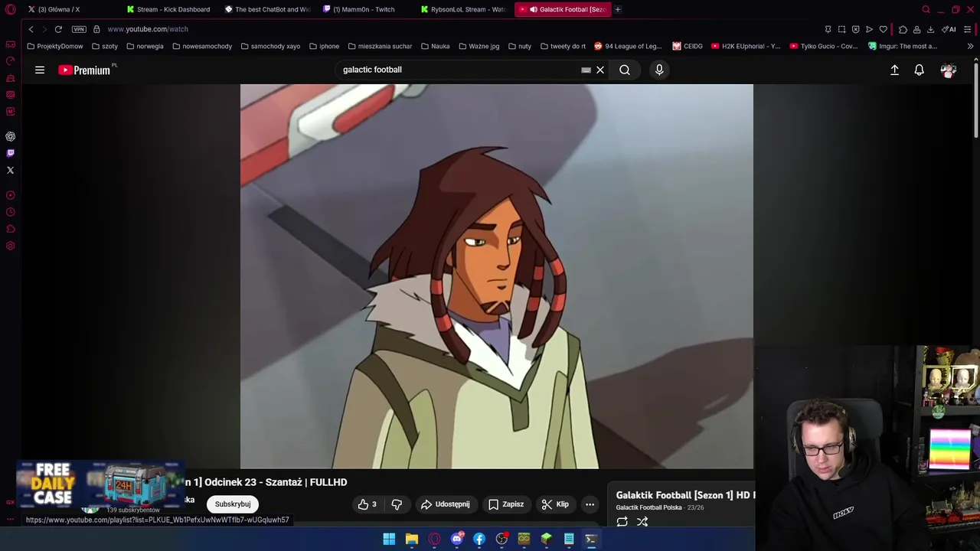Open iphone bookmarks folder
This screenshot has height=551, width=980.
coord(324,46)
